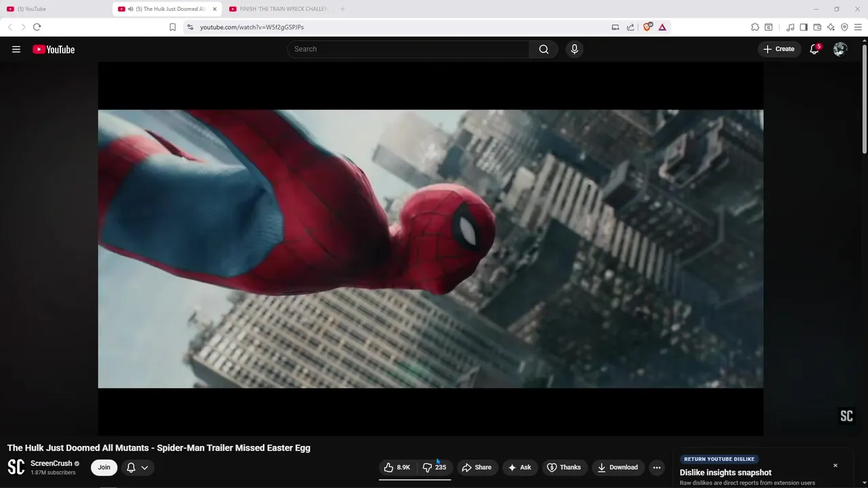Screen dimensions: 868x488
Task: Open the YouTube guide hamburger menu
Action: [x=16, y=49]
